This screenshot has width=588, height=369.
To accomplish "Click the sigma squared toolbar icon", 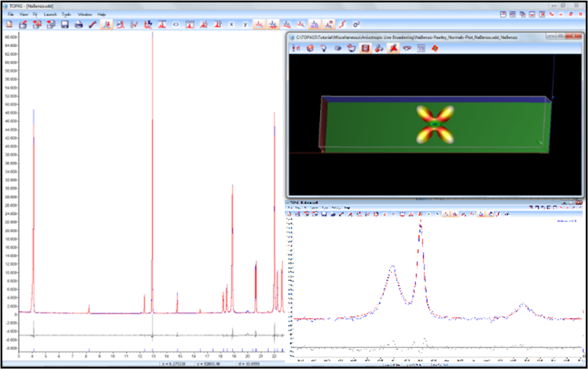I will point(356,24).
